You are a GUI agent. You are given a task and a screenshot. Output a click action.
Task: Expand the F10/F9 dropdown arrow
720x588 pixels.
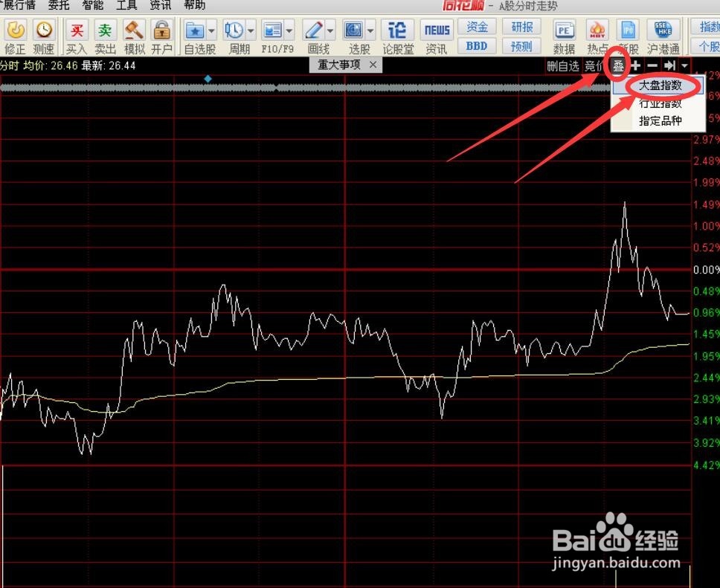[x=289, y=31]
